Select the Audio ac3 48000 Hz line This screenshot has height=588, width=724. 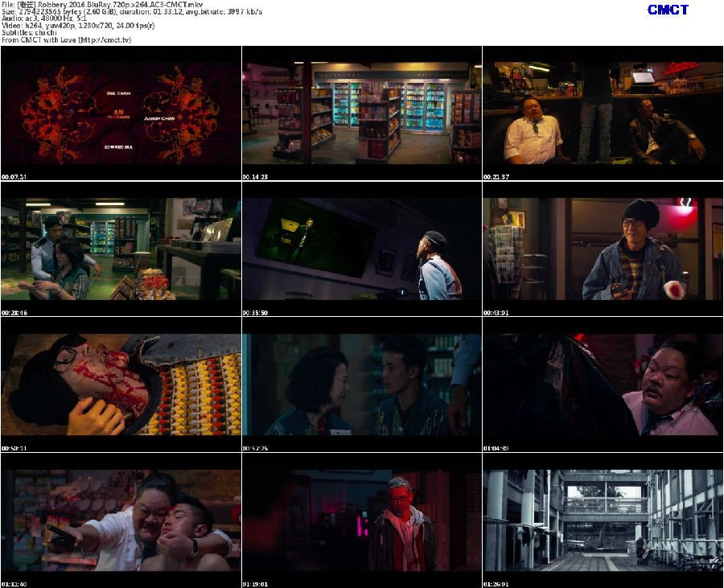click(44, 19)
